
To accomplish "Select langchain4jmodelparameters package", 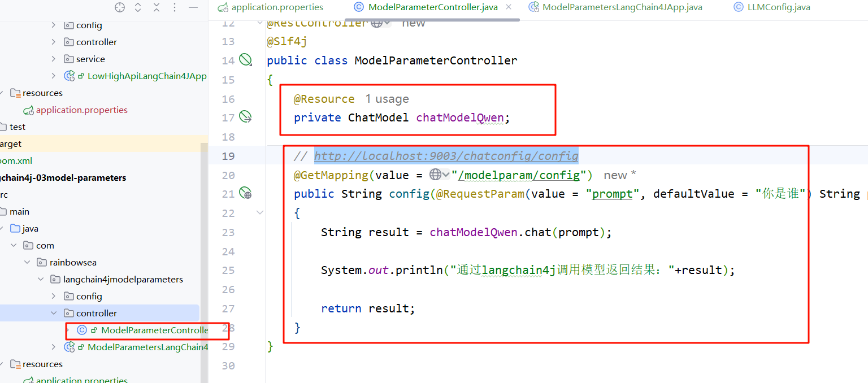I will coord(123,279).
